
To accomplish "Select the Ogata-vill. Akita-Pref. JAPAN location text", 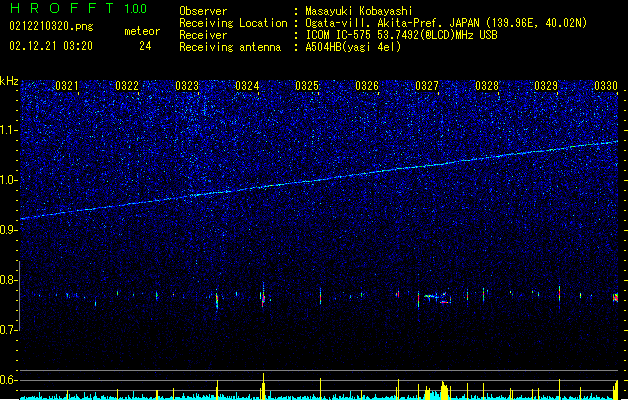I will click(446, 23).
